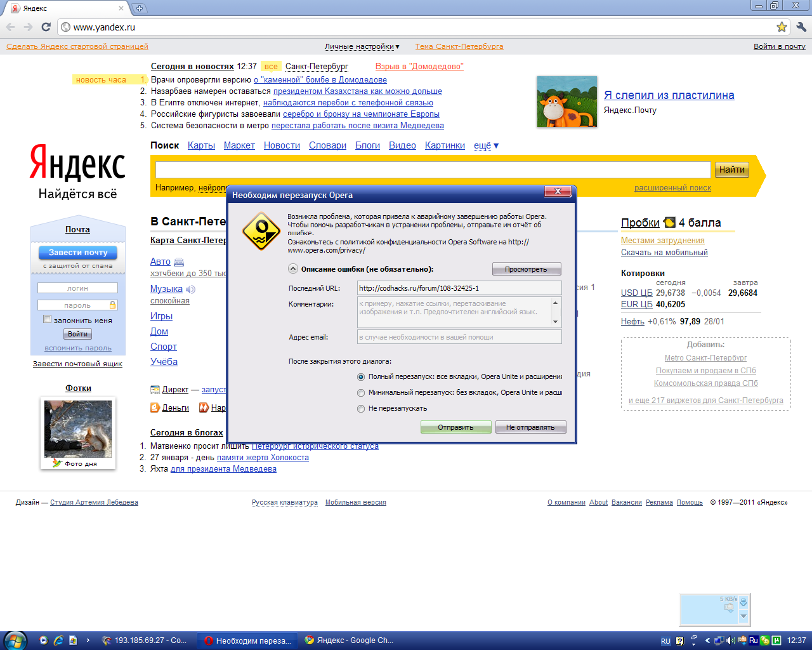Open language bar options arrow
Viewport: 812px width, 650px height.
click(x=693, y=644)
